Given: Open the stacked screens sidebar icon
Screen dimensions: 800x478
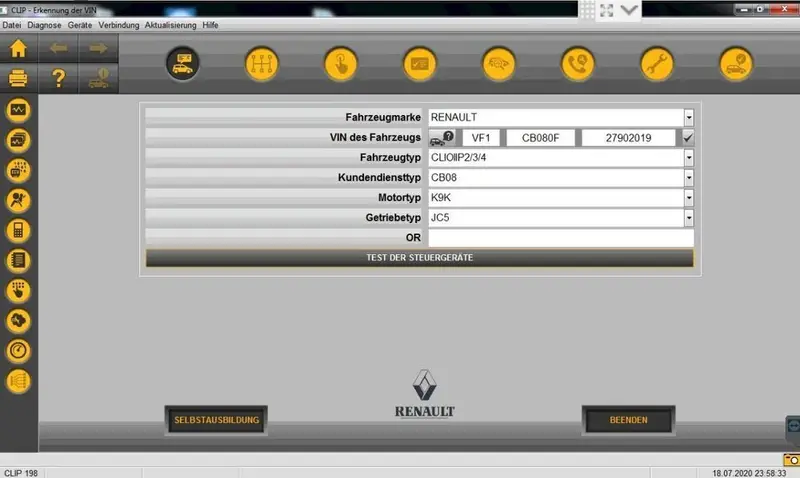Looking at the screenshot, I should tap(18, 140).
